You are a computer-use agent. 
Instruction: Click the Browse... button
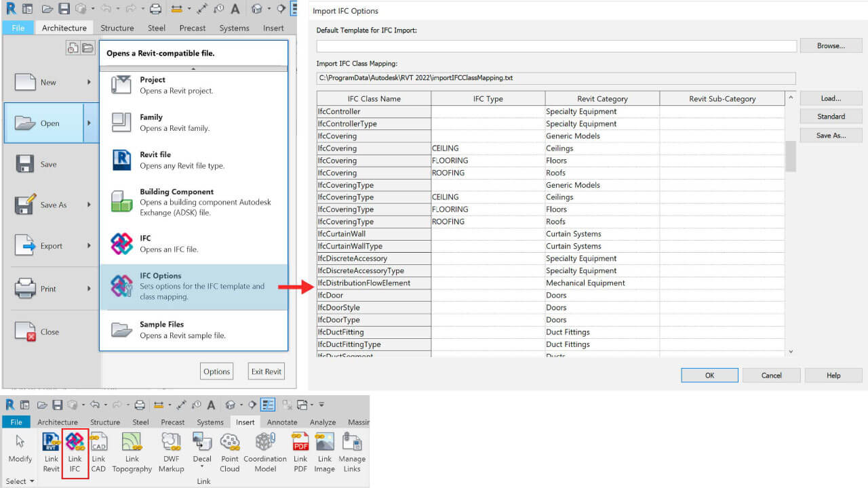tap(831, 46)
